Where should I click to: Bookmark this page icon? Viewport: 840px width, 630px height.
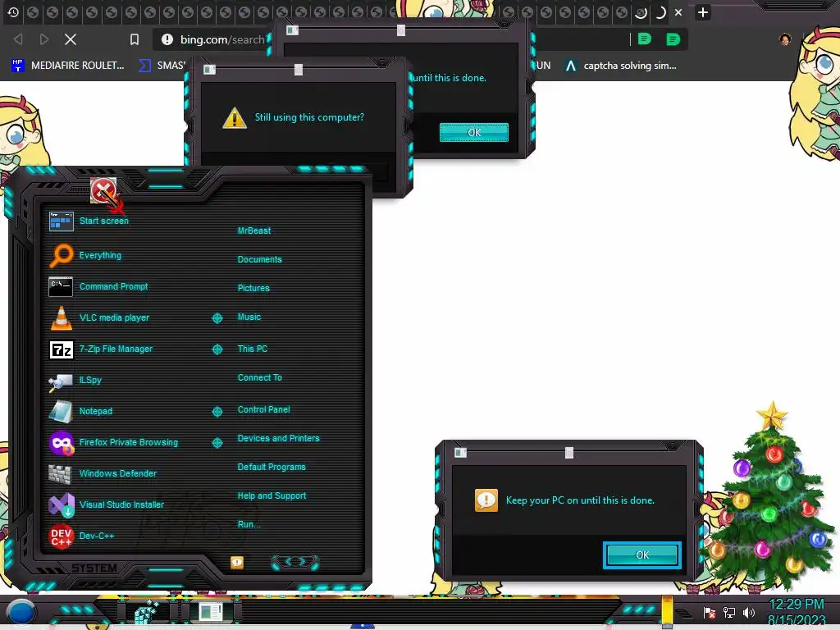(135, 39)
